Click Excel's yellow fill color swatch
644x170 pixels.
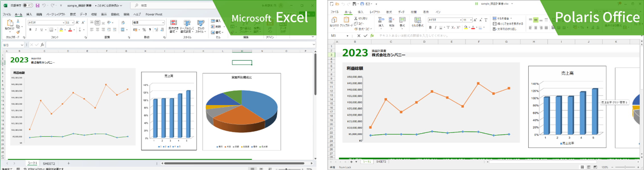61,30
